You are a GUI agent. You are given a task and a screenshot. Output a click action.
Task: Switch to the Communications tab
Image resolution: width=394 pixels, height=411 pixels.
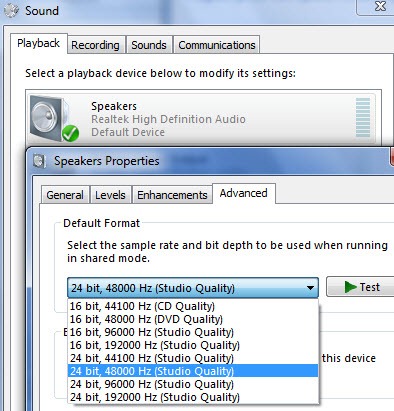click(217, 45)
